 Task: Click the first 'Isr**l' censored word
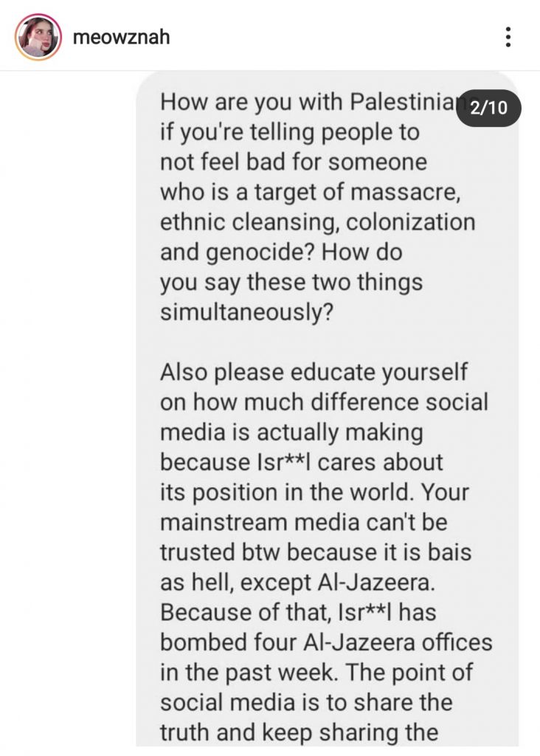[285, 462]
